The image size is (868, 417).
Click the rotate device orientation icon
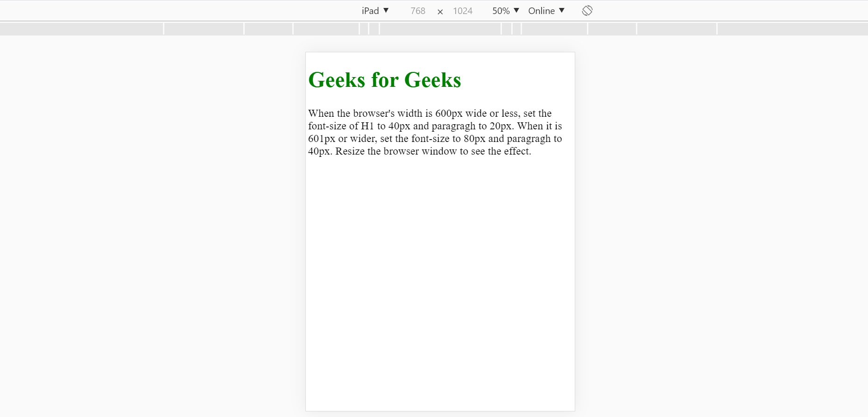[587, 11]
